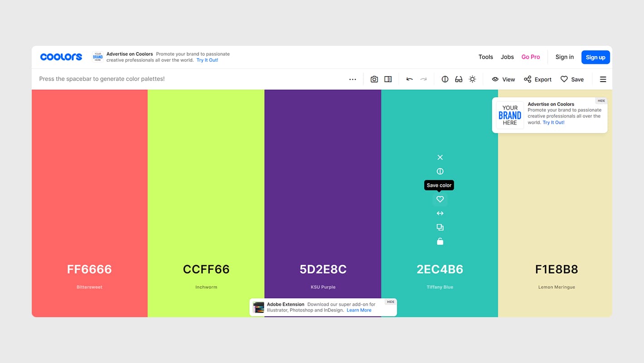Go to the Jobs page

pos(507,57)
